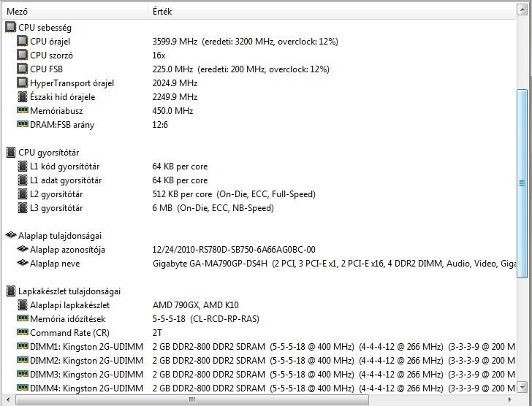Click the DIMM2 memory module icon
The height and width of the screenshot is (406, 532).
tap(23, 360)
